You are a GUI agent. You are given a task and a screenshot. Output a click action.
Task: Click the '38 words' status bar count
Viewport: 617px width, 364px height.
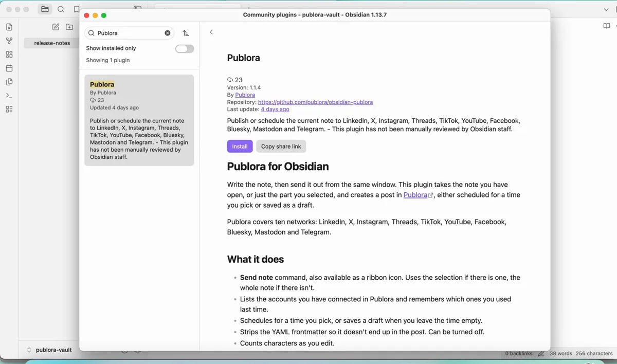561,354
